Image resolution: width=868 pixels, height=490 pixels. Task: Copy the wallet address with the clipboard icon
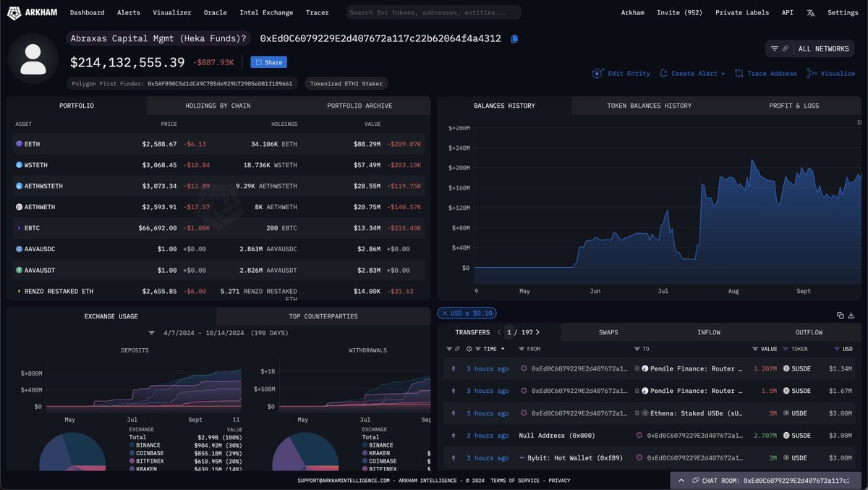[514, 38]
